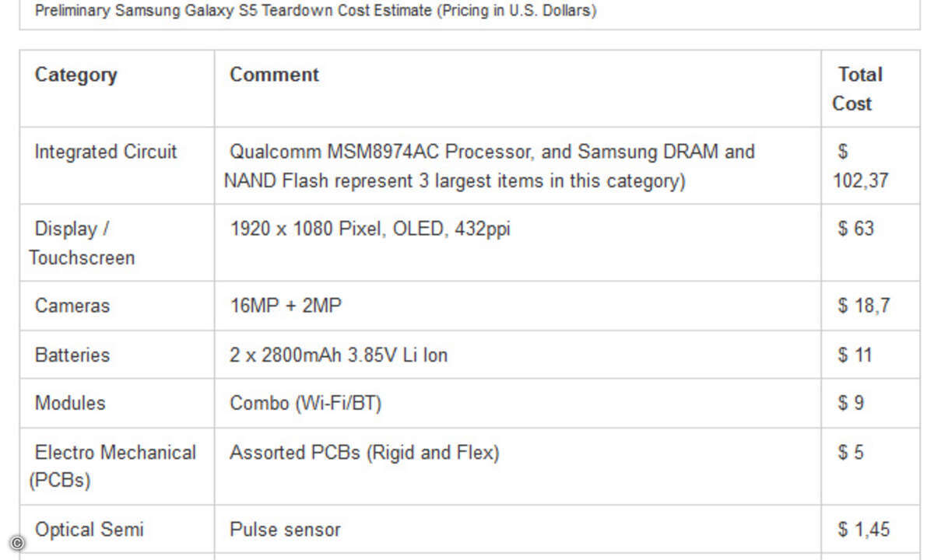Click the copyright icon at bottom left

click(18, 543)
